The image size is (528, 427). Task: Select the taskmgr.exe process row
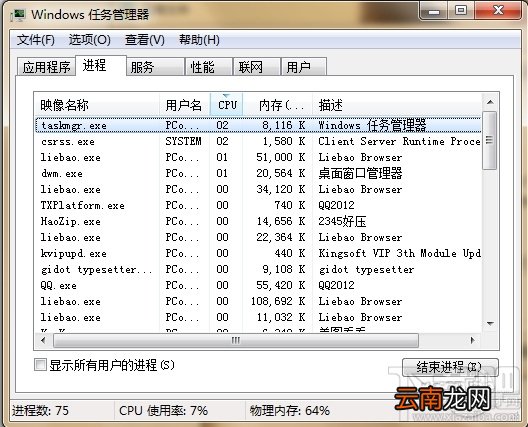pos(258,125)
